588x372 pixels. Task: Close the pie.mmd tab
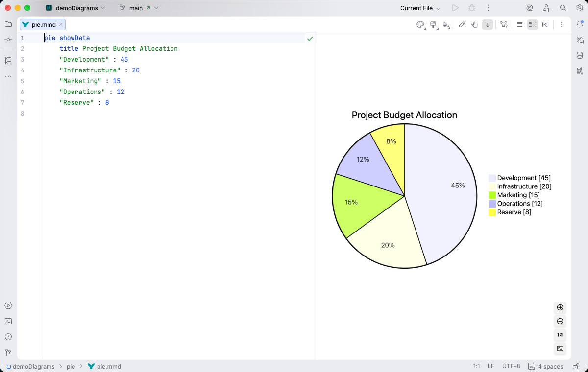(61, 24)
